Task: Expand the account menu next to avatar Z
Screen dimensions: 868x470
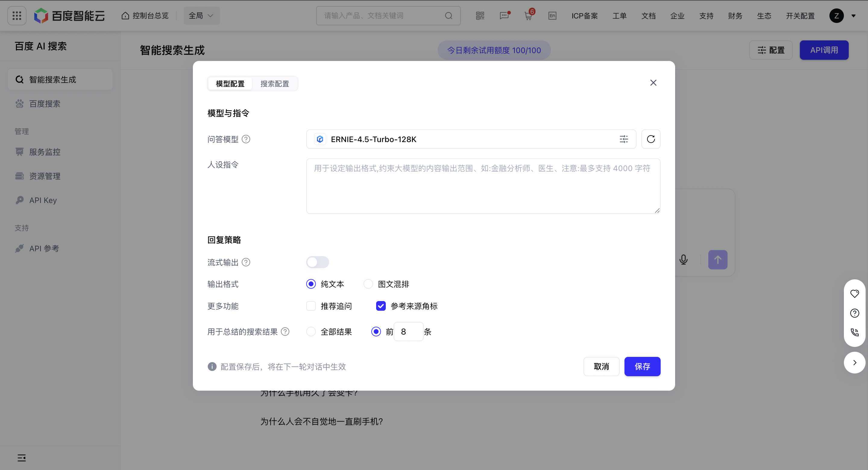Action: (854, 16)
